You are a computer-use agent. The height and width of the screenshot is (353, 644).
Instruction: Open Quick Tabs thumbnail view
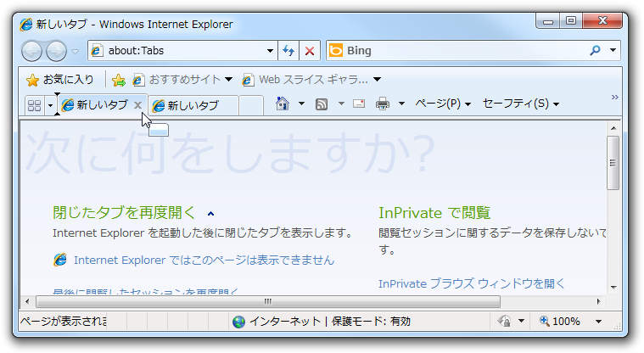tap(35, 105)
